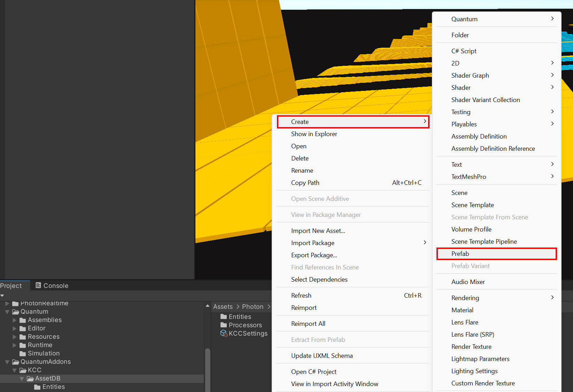573x392 pixels.
Task: Select View in Import Activity Window
Action: point(334,384)
